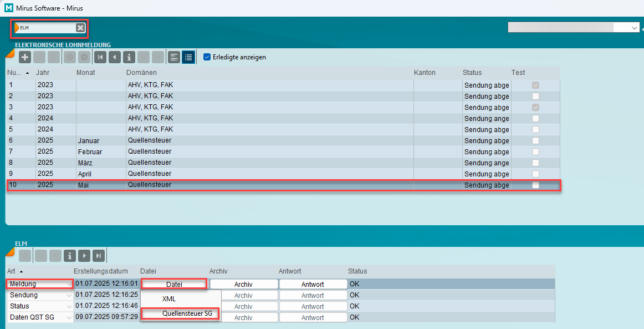Clear the ELM search with X icon
This screenshot has height=329, width=644.
pyautogui.click(x=80, y=28)
